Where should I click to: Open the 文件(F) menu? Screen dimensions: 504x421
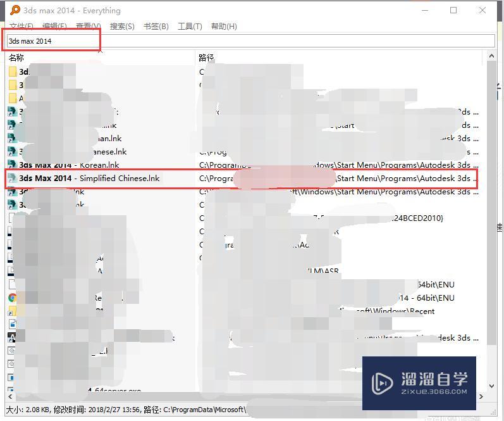(x=22, y=27)
